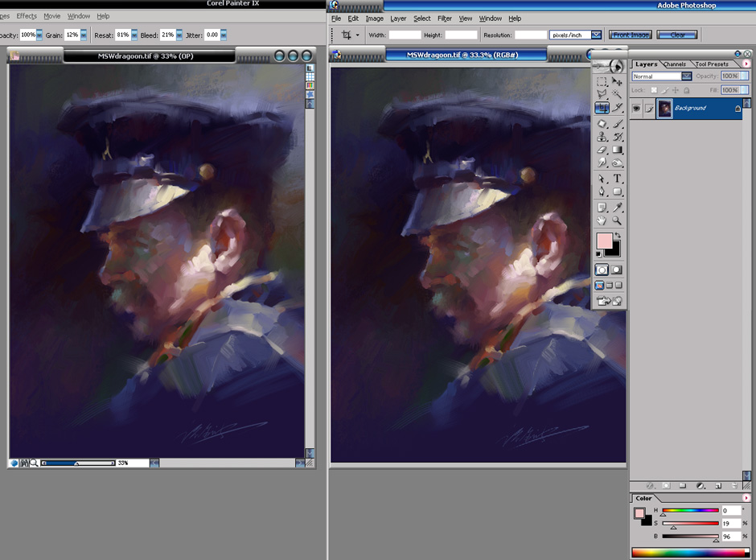Select the Magic Wand tool

point(617,94)
